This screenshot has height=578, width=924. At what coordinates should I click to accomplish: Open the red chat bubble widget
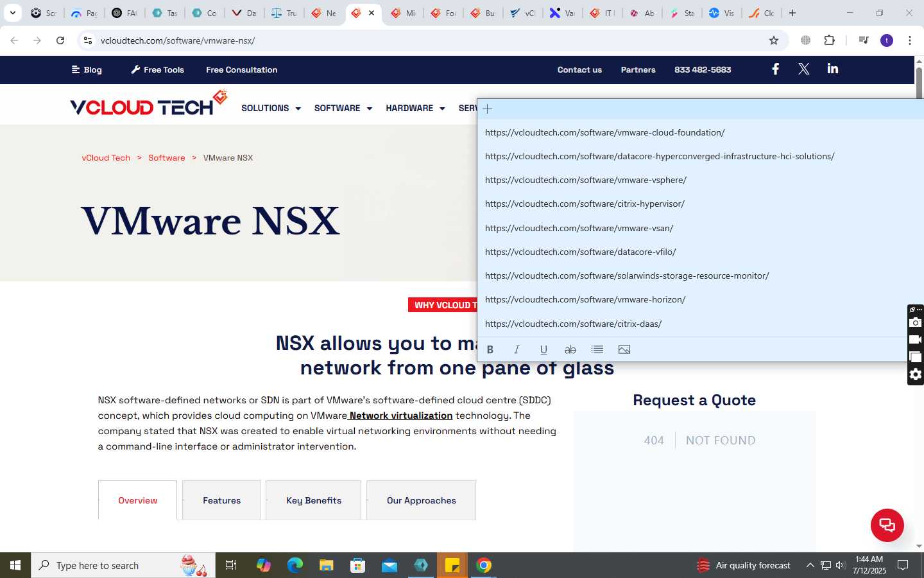pyautogui.click(x=887, y=525)
